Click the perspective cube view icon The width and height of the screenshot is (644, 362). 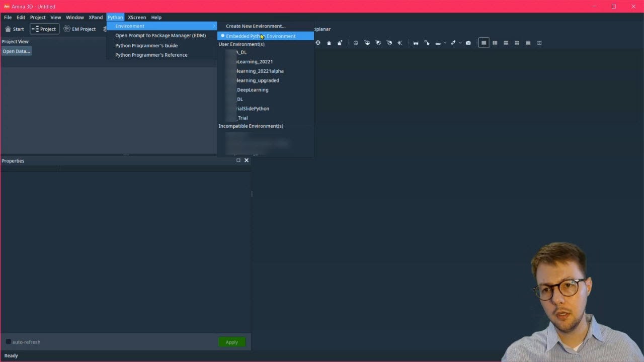click(x=356, y=43)
